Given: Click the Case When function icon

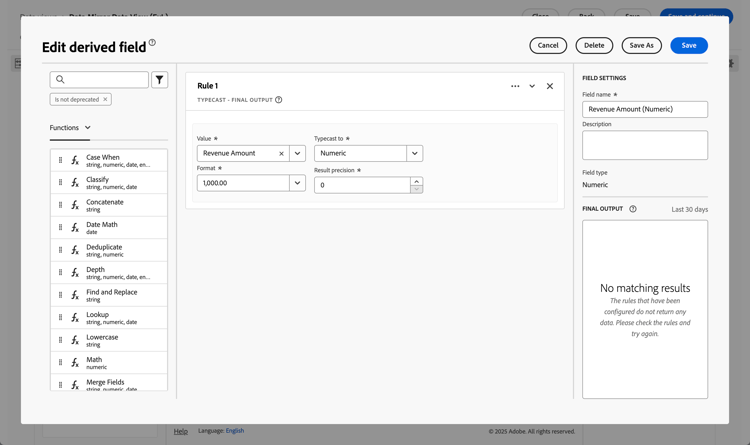Looking at the screenshot, I should click(75, 160).
